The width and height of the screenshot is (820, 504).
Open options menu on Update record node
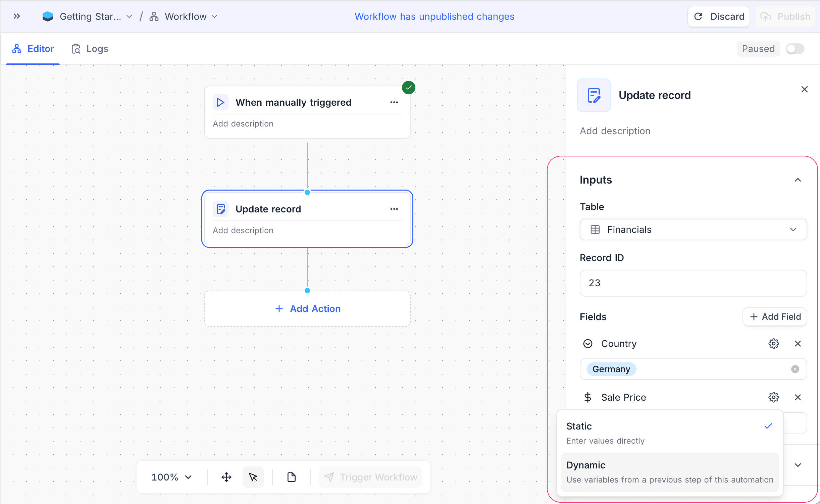click(x=394, y=209)
